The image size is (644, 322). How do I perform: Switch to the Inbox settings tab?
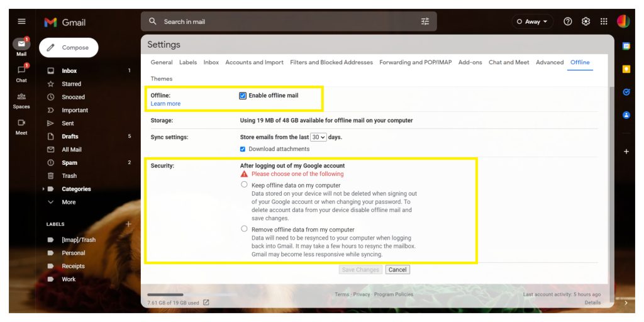coord(211,62)
